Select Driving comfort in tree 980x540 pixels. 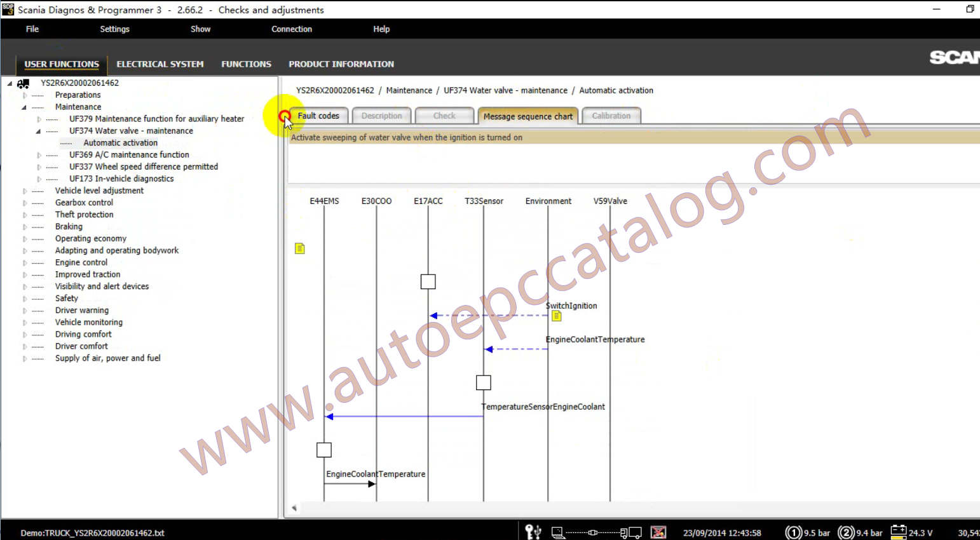coord(83,334)
